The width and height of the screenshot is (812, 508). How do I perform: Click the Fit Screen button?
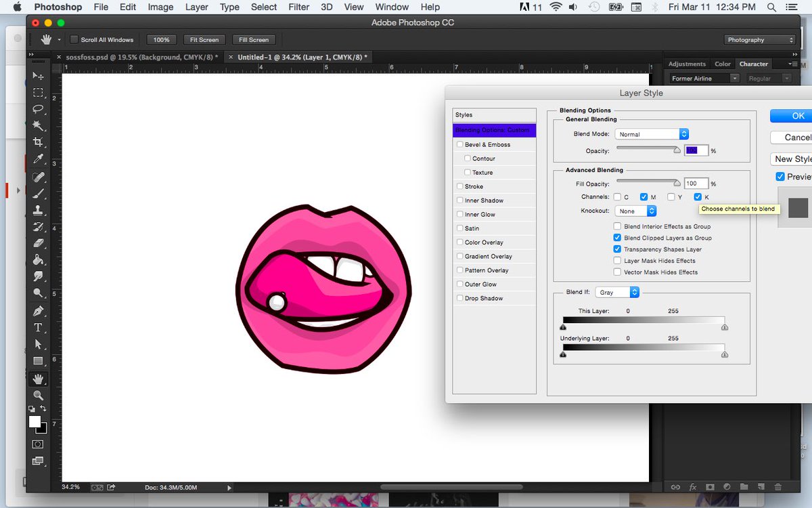click(x=204, y=40)
